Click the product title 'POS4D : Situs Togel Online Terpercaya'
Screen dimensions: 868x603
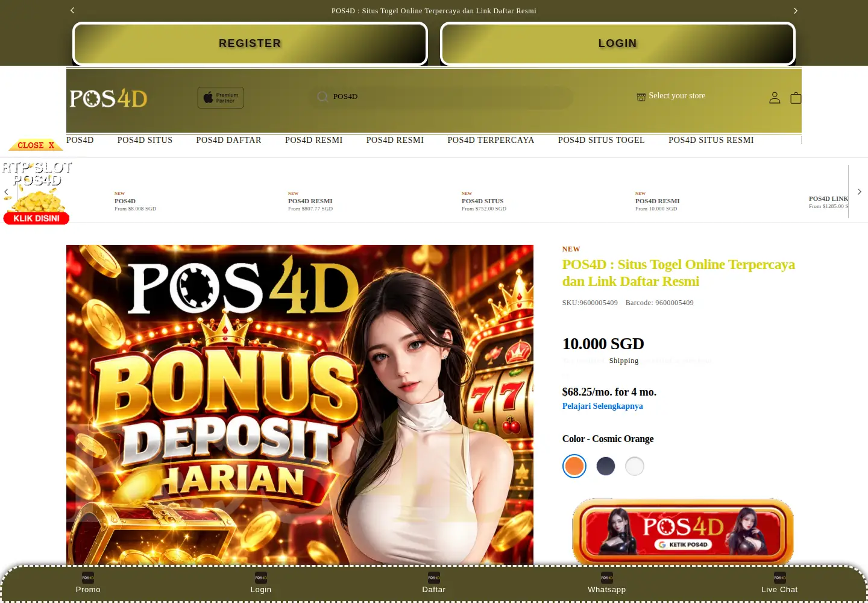click(x=679, y=273)
